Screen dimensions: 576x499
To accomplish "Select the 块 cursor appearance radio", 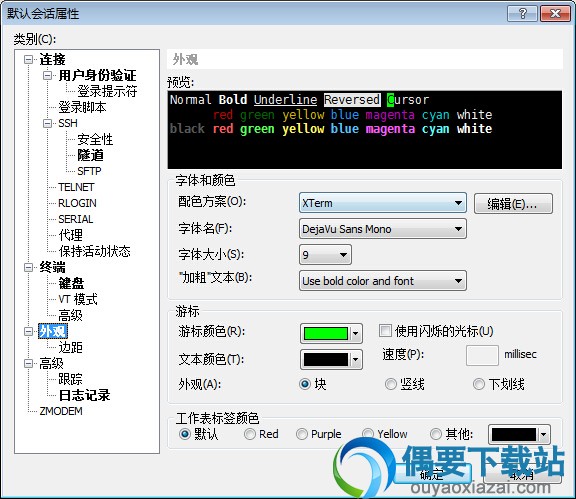I will [x=305, y=384].
